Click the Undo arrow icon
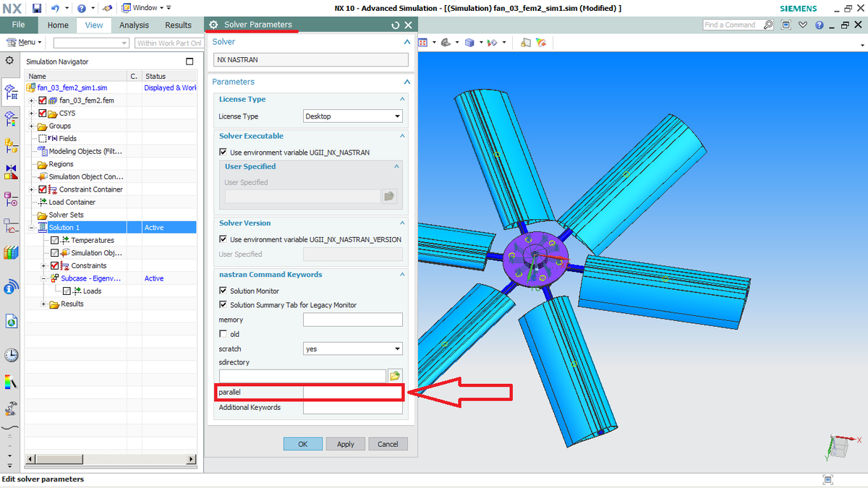 click(55, 8)
